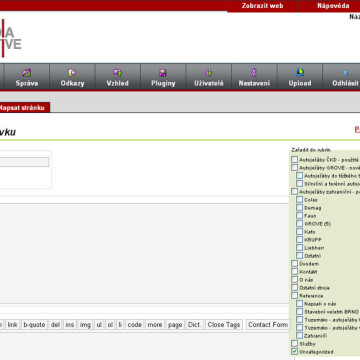The width and height of the screenshot is (360, 360).
Task: Click the Odhlásit logout icon
Action: [x=345, y=73]
